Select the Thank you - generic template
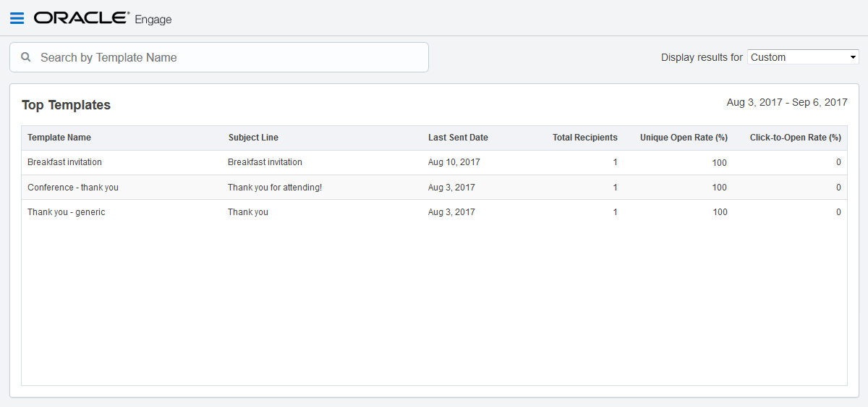 pyautogui.click(x=66, y=212)
